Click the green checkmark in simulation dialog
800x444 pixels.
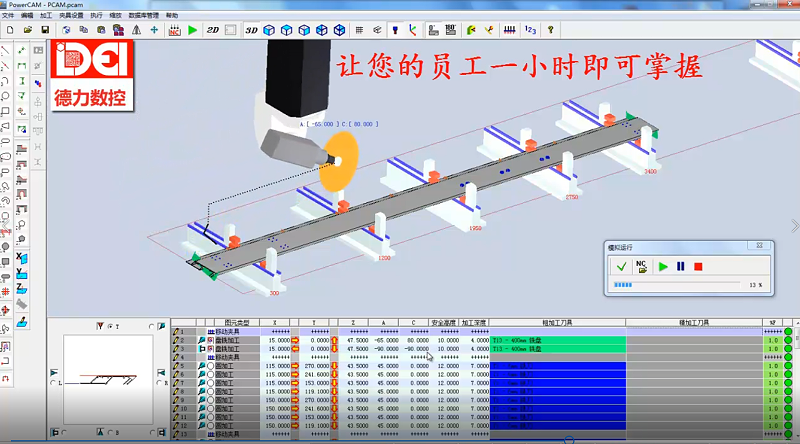click(x=621, y=267)
